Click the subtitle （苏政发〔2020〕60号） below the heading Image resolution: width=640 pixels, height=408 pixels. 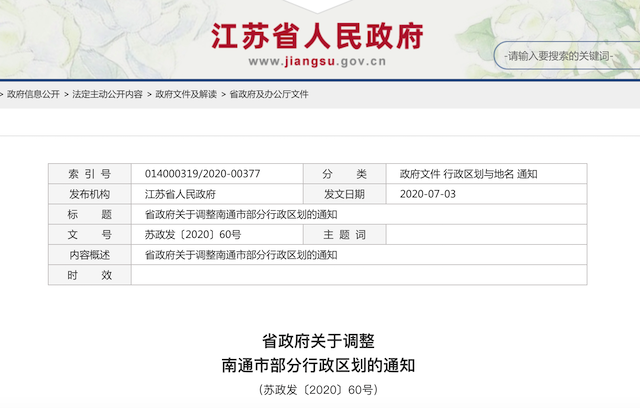(318, 390)
